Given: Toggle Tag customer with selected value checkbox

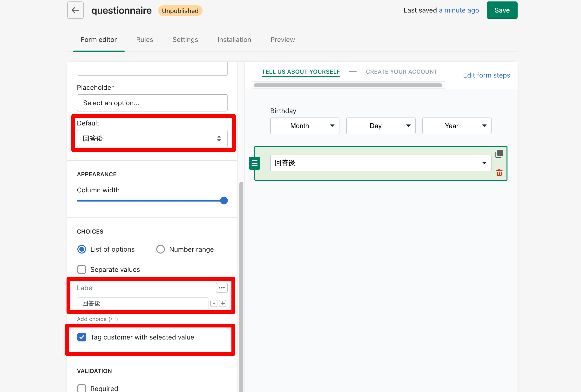Looking at the screenshot, I should click(82, 337).
